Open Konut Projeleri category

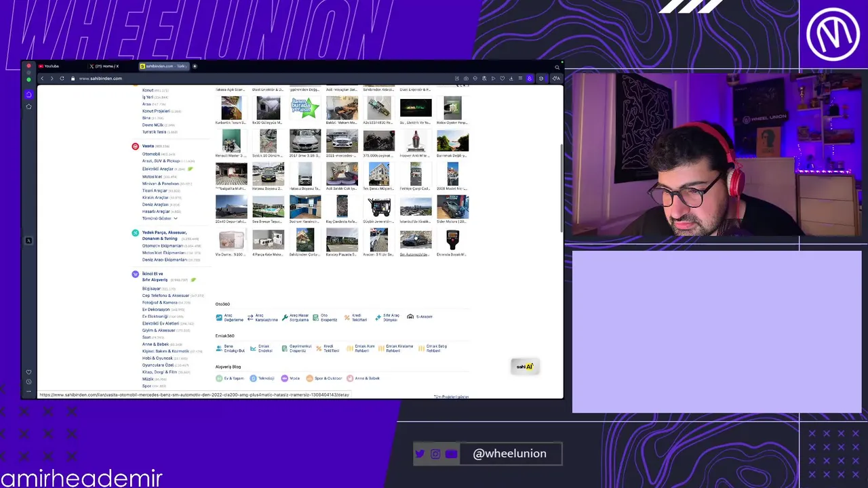156,111
